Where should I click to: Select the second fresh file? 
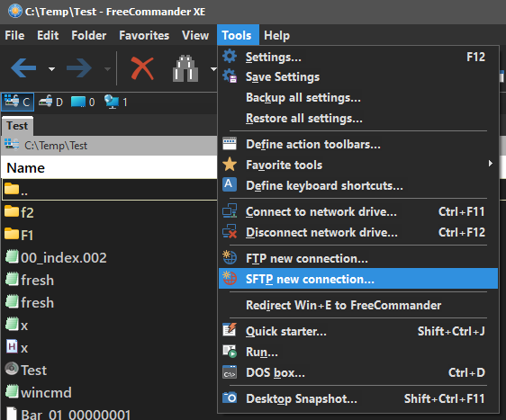(x=30, y=302)
